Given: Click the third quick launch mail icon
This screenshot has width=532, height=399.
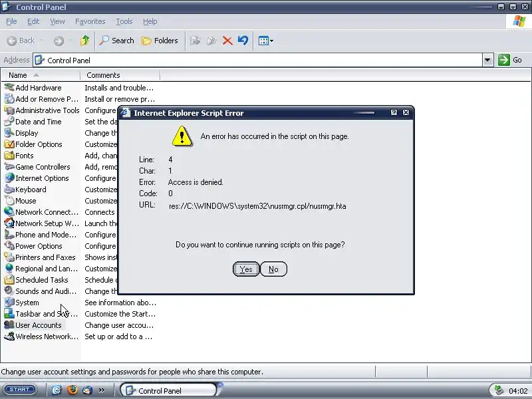Looking at the screenshot, I should (88, 390).
